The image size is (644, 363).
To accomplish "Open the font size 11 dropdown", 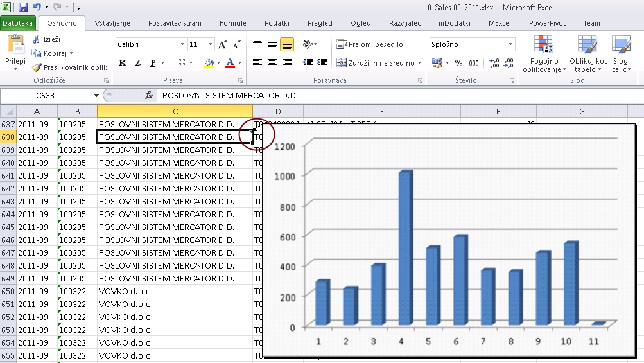I will point(210,45).
